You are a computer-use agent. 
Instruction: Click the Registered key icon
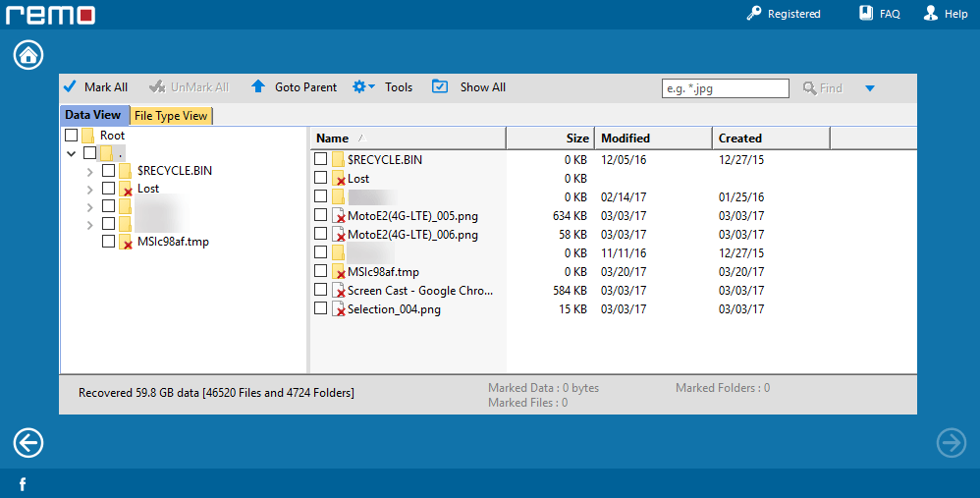[x=754, y=13]
